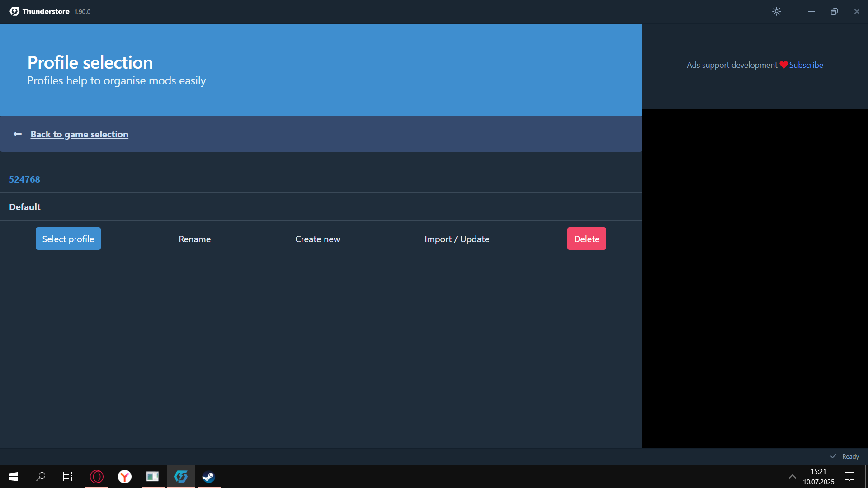Toggle the light/dark theme sun icon
The width and height of the screenshot is (868, 488).
777,11
